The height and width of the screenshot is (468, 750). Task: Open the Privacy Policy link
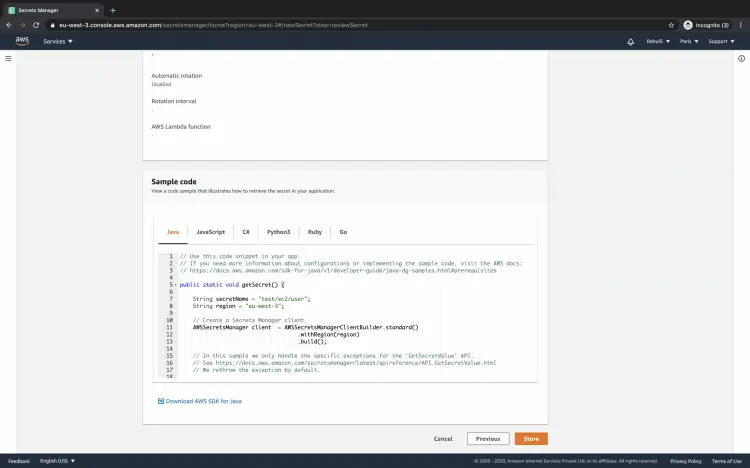tap(686, 461)
